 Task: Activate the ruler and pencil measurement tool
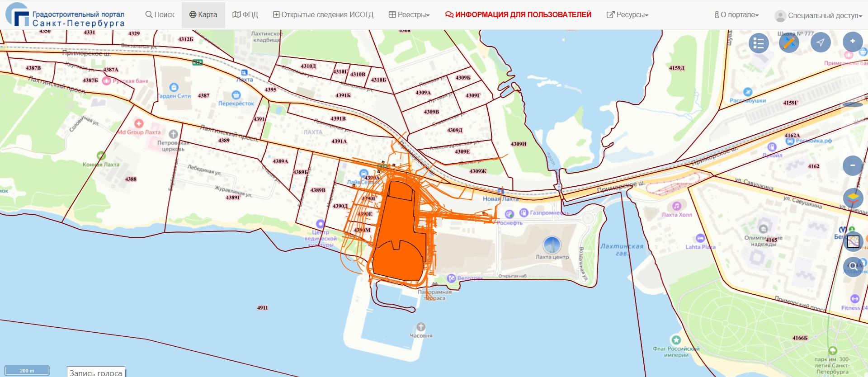point(789,43)
